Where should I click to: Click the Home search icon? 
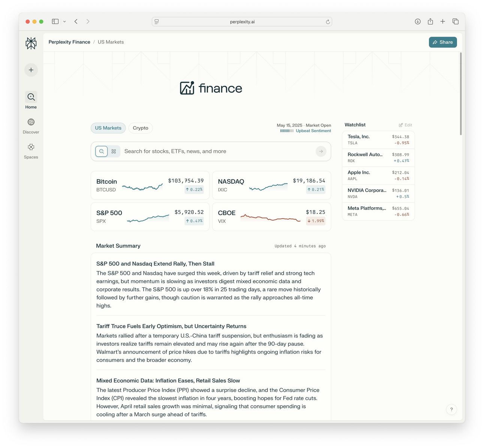(31, 97)
